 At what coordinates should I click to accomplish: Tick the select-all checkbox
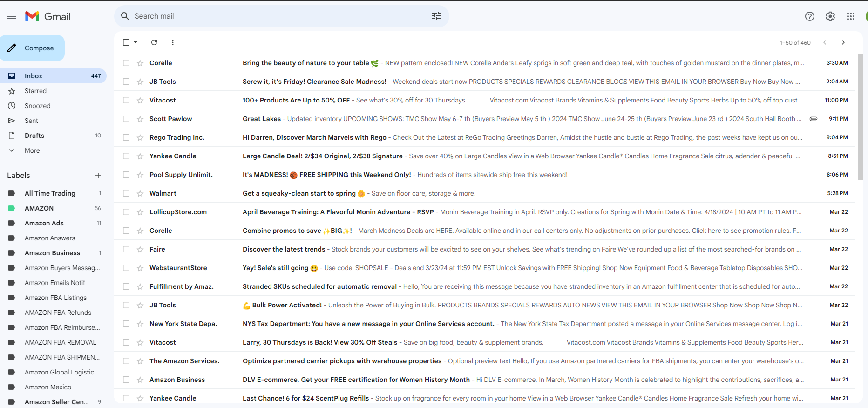(126, 42)
